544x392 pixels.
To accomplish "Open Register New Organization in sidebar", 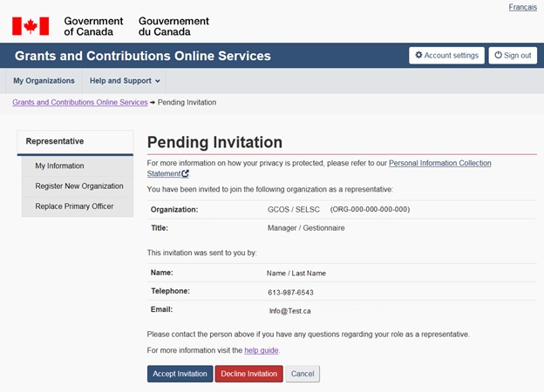I will (78, 186).
